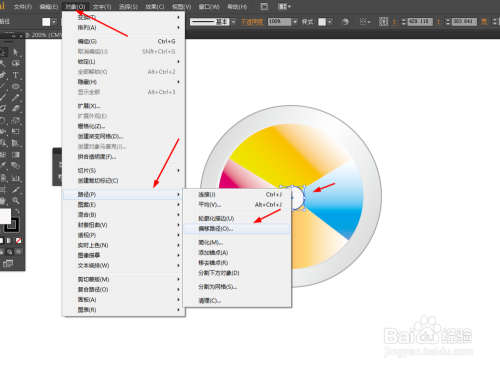Expand the 混合(B) submenu
This screenshot has width=500, height=369.
pyautogui.click(x=124, y=215)
